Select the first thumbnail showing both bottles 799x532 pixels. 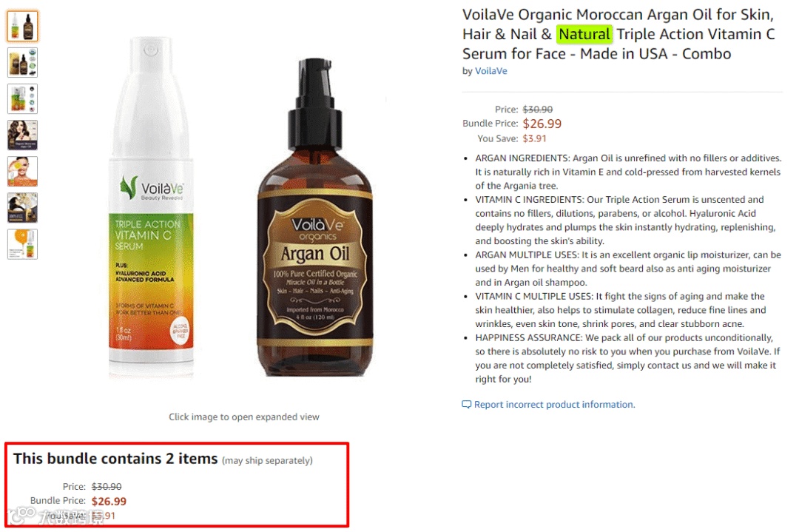coord(22,26)
